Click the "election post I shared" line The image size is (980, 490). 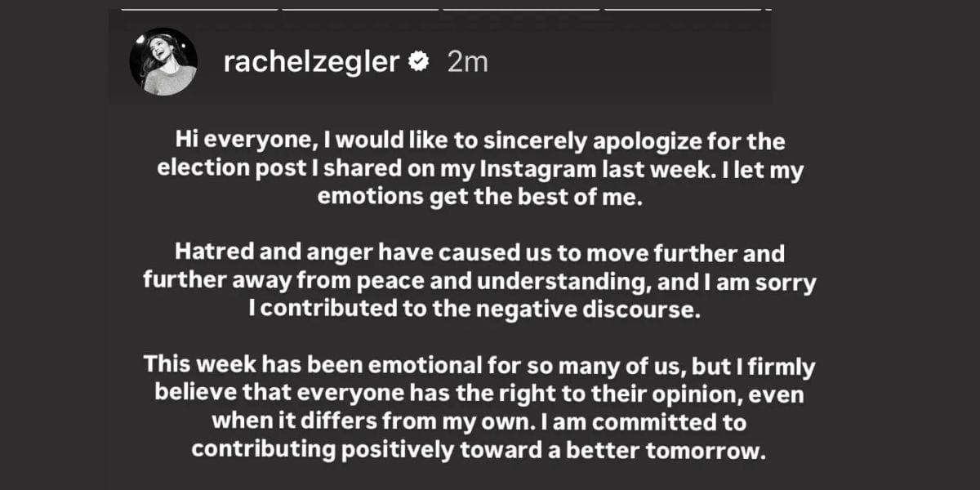[481, 171]
